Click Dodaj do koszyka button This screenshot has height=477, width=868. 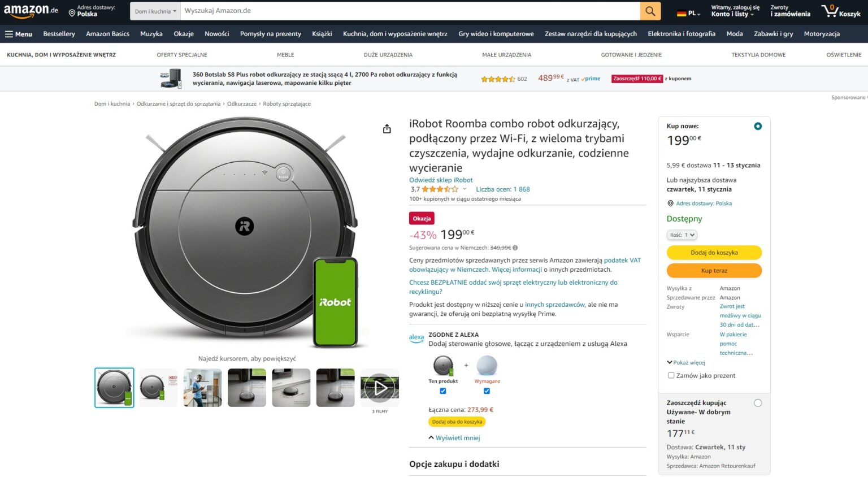[x=714, y=253]
